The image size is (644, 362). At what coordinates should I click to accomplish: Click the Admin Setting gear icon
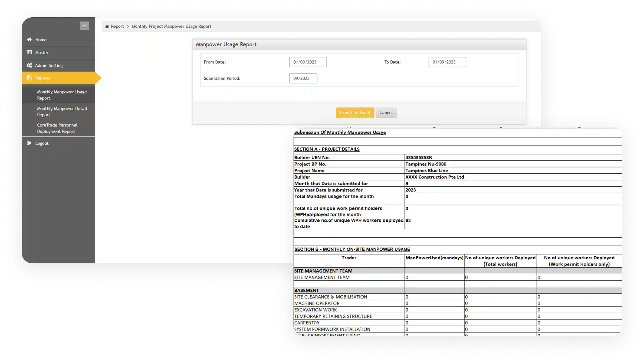(29, 65)
